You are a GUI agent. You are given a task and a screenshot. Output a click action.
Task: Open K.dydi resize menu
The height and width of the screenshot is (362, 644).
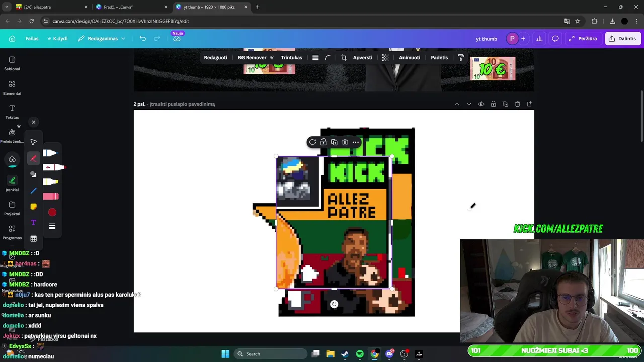click(x=57, y=39)
